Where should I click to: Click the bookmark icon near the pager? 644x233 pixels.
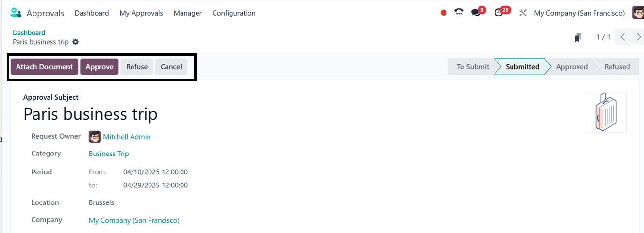coord(578,37)
